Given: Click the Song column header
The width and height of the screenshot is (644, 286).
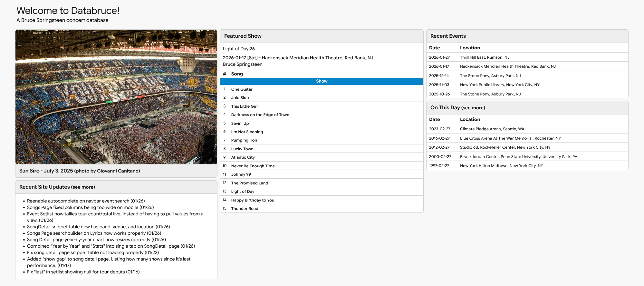Looking at the screenshot, I should click(237, 74).
